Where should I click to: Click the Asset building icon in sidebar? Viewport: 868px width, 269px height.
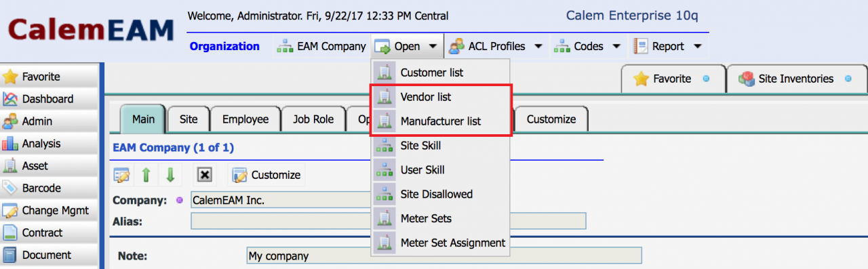tap(10, 166)
